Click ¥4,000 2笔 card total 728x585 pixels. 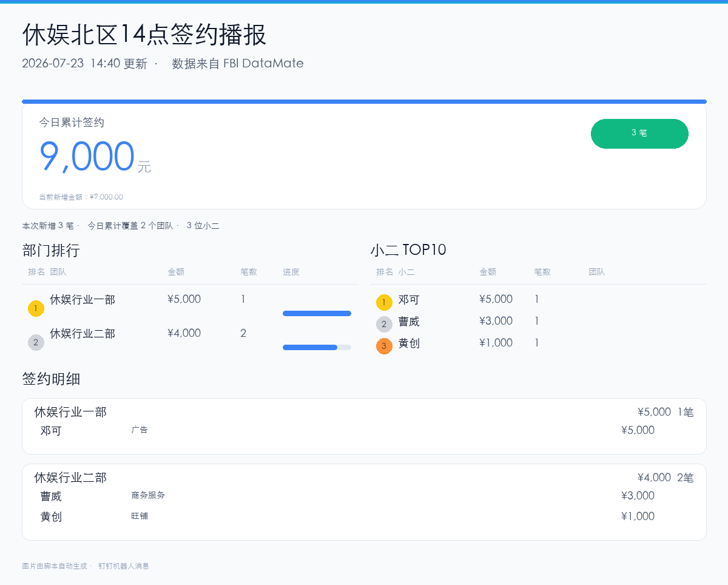[x=666, y=478]
